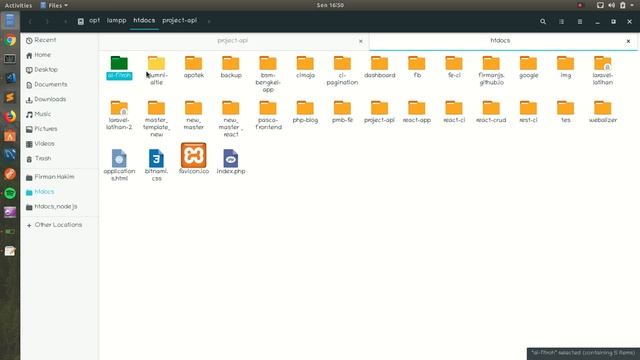640x360 pixels.
Task: Open the system volume indicator
Action: click(x=611, y=5)
